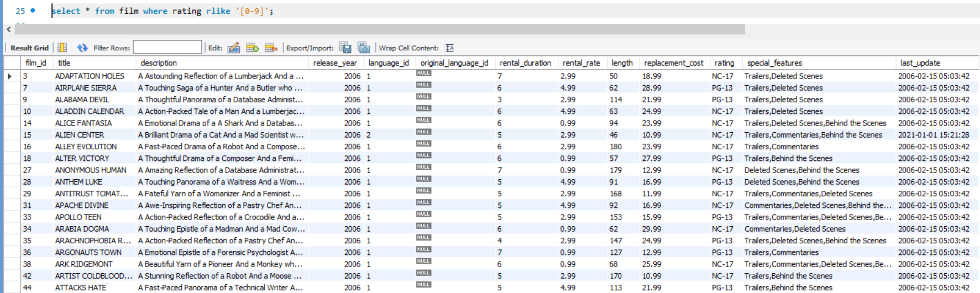Click the Result Grid label

pos(30,48)
